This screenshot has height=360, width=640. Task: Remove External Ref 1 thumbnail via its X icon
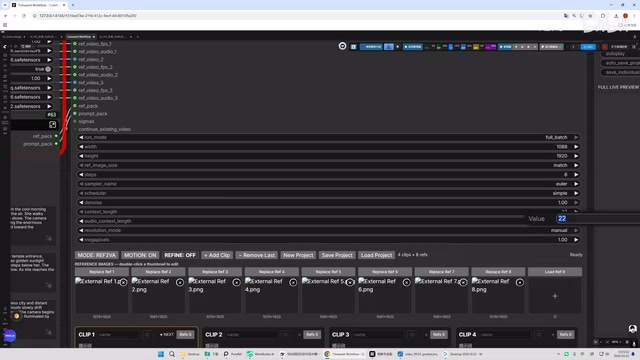tap(123, 282)
